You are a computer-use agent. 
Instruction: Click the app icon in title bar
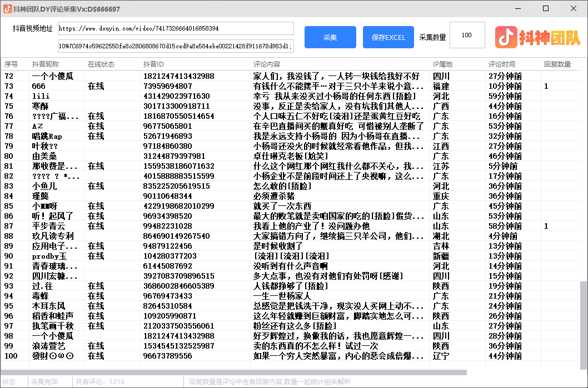coord(8,9)
